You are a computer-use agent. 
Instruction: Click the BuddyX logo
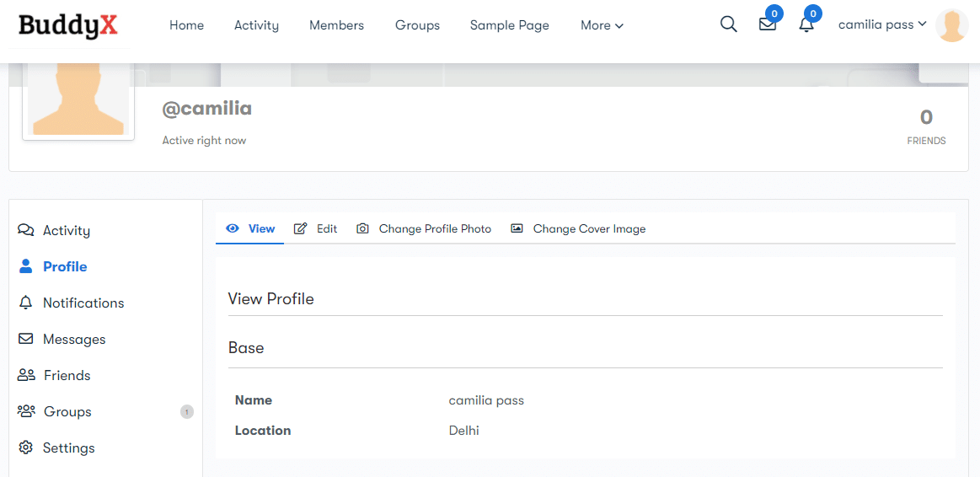click(69, 25)
